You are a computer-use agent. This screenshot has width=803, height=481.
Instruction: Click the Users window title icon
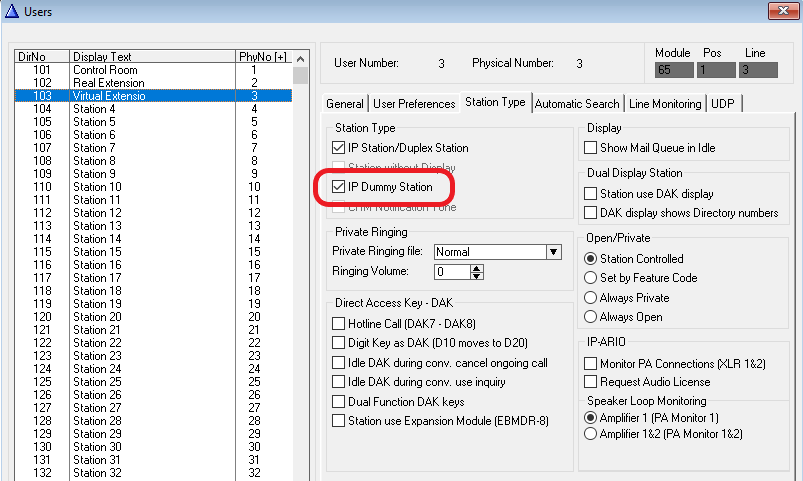(12, 11)
